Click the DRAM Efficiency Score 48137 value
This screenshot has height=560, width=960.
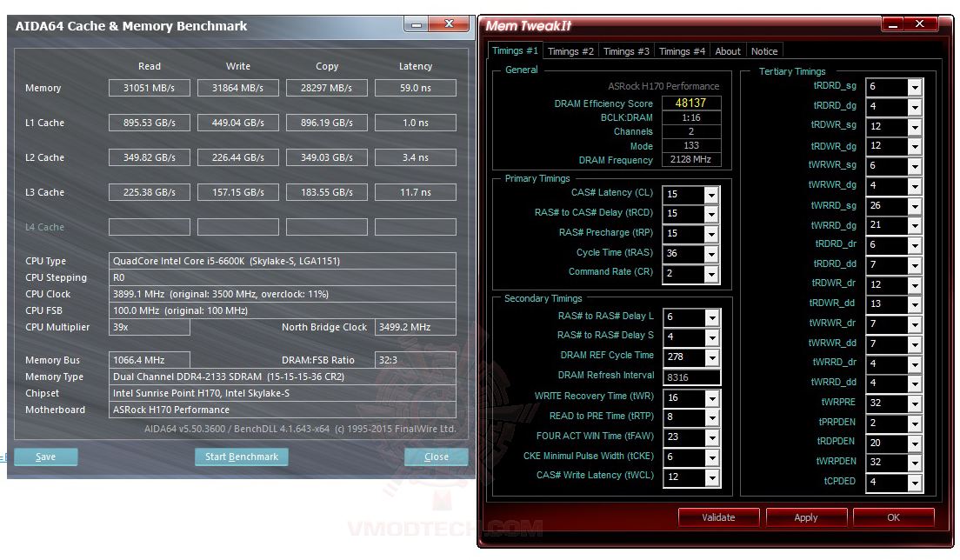[690, 103]
